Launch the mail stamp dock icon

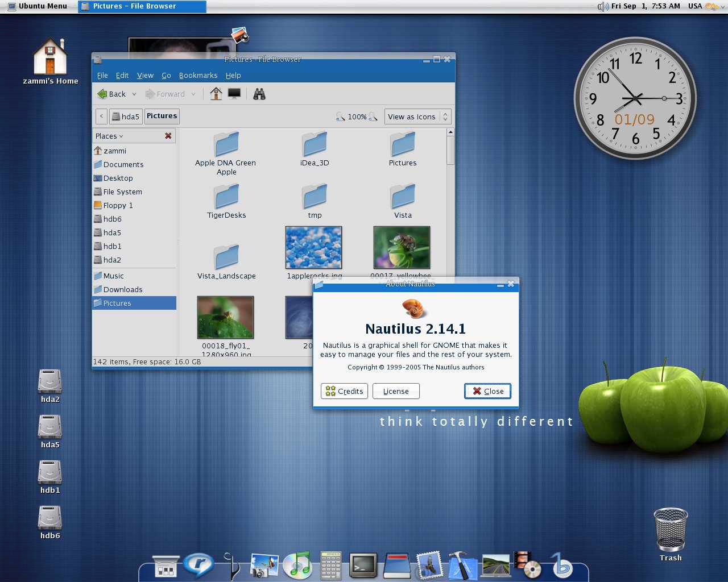(x=429, y=566)
